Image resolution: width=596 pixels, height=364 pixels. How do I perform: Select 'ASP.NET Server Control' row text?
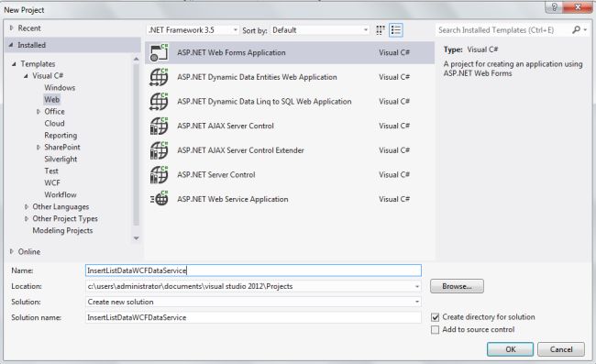(215, 175)
